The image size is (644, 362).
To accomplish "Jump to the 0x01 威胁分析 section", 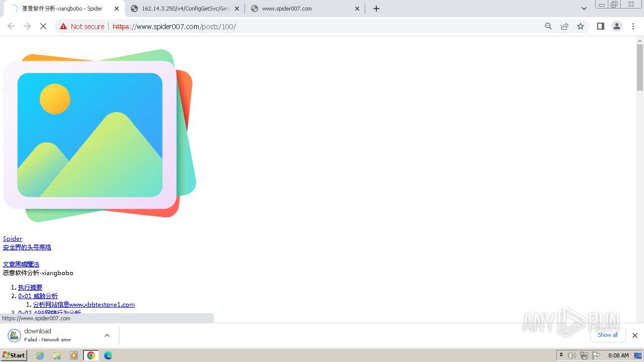I will click(x=38, y=296).
